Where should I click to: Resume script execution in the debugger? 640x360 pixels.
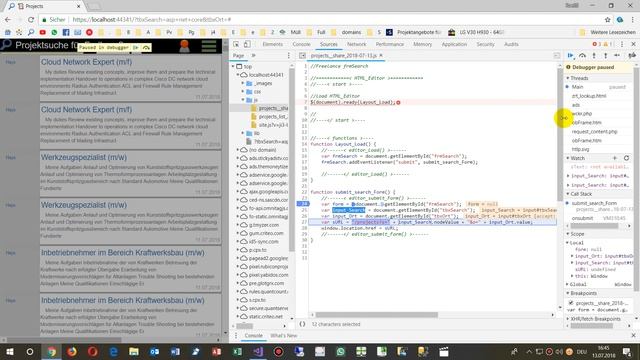(571, 56)
